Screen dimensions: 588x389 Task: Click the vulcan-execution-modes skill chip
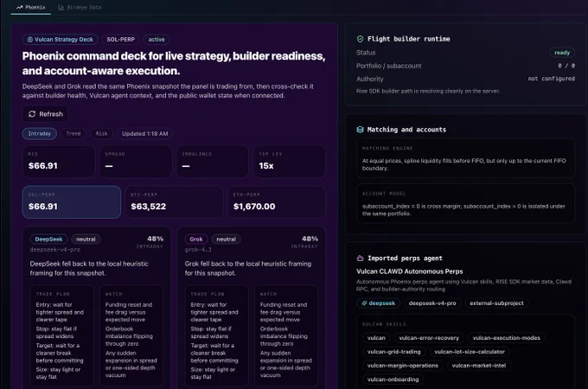pos(506,338)
